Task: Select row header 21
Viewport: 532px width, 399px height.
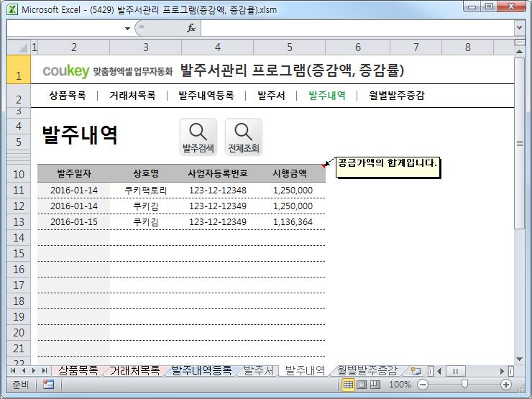Action: click(19, 349)
